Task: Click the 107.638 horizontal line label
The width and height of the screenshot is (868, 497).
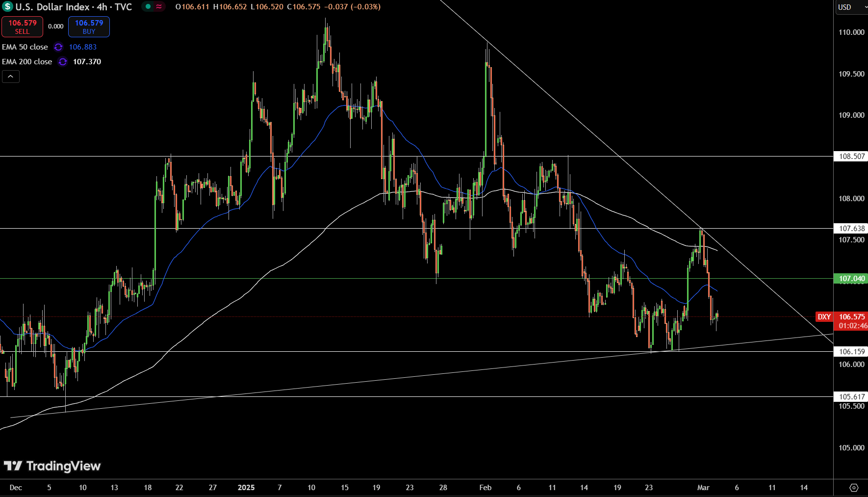Action: pyautogui.click(x=851, y=229)
